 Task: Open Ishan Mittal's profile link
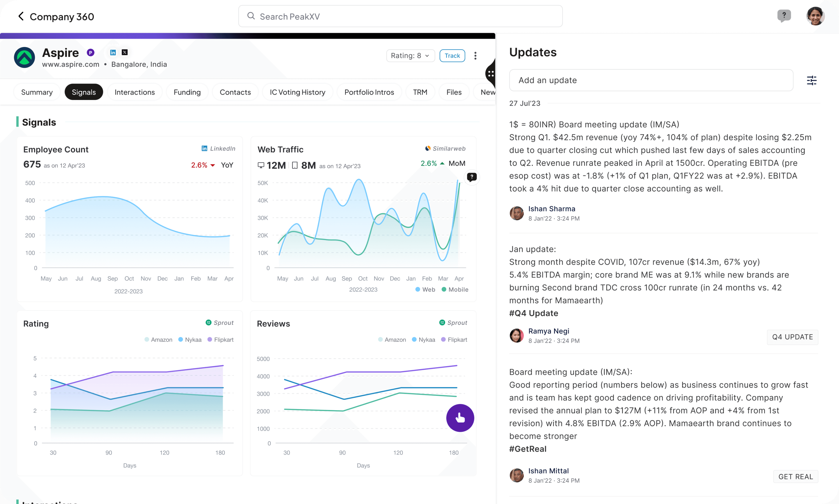click(x=548, y=471)
